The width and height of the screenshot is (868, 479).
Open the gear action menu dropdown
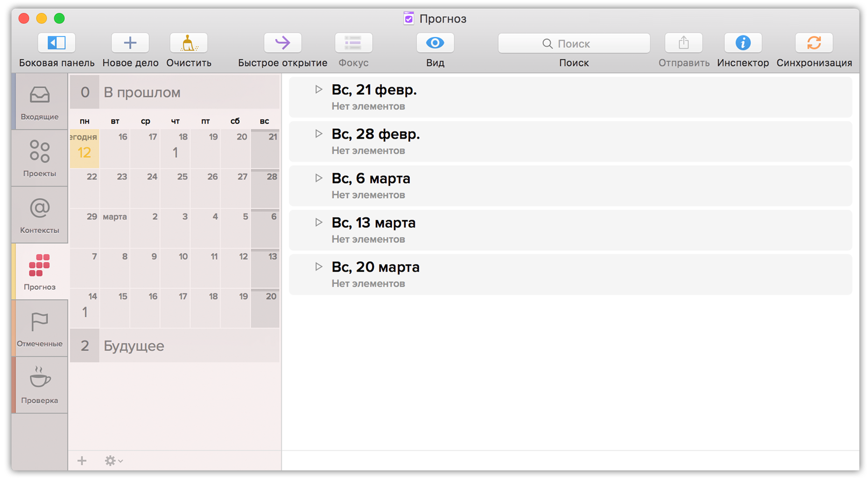pos(114,461)
